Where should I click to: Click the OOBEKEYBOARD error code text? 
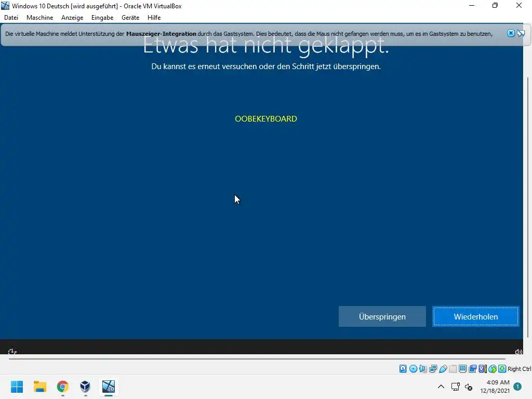(x=265, y=119)
